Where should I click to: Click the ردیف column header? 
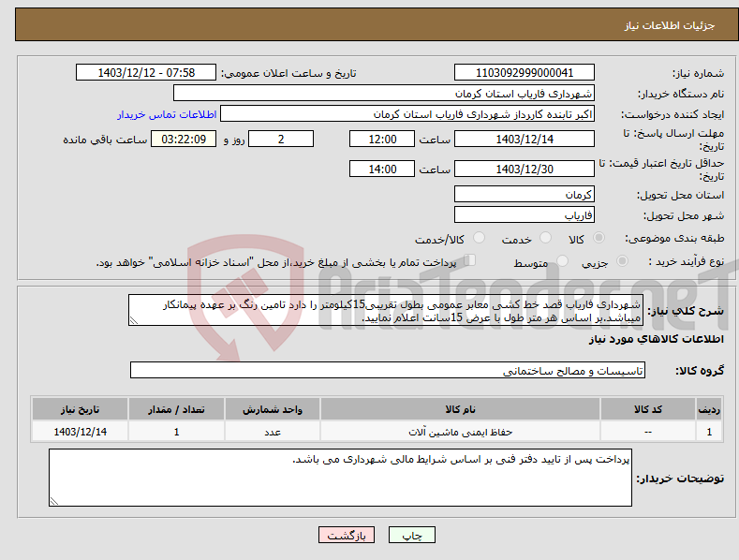(x=709, y=409)
